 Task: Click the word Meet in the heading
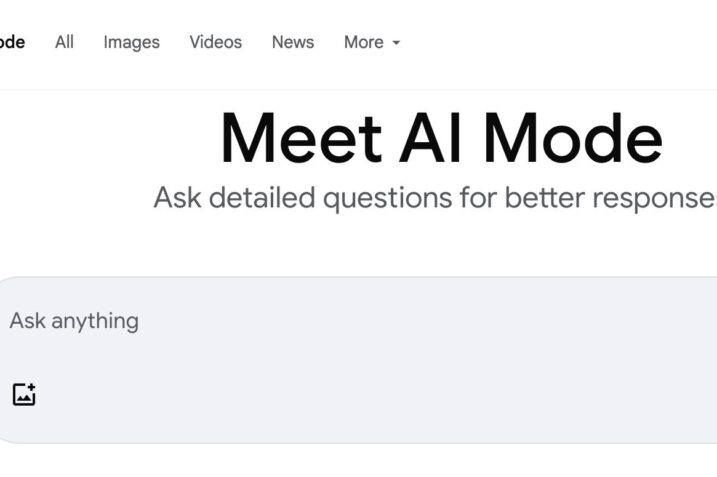[x=300, y=138]
